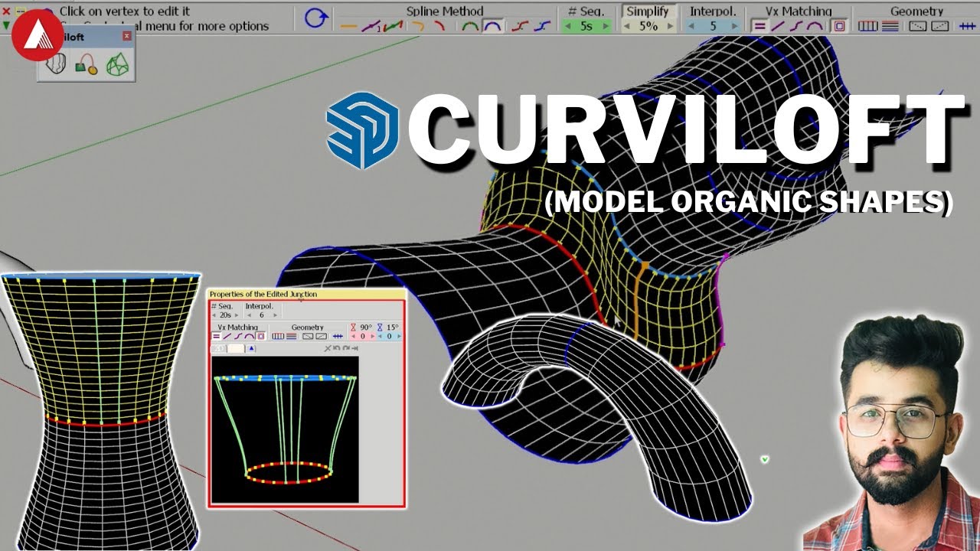
Task: Select the purple line spline method icon
Action: 371,26
